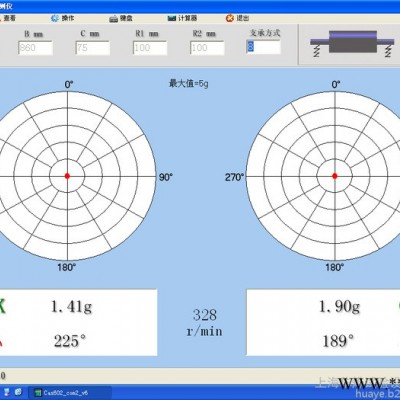This screenshot has width=400, height=400.
Task: Click the left polar chart center dot
Action: (x=67, y=176)
